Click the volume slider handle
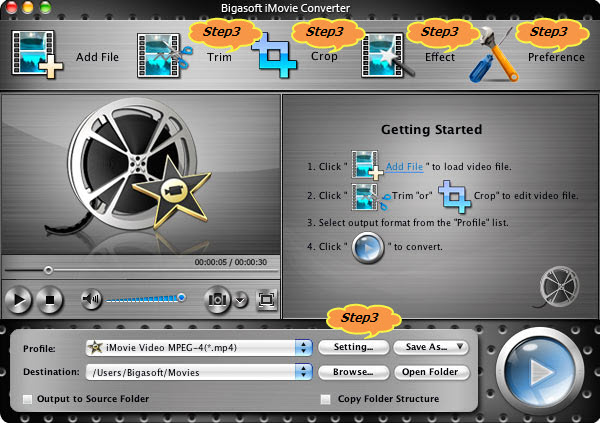Viewport: 600px width, 423px height. tap(181, 297)
